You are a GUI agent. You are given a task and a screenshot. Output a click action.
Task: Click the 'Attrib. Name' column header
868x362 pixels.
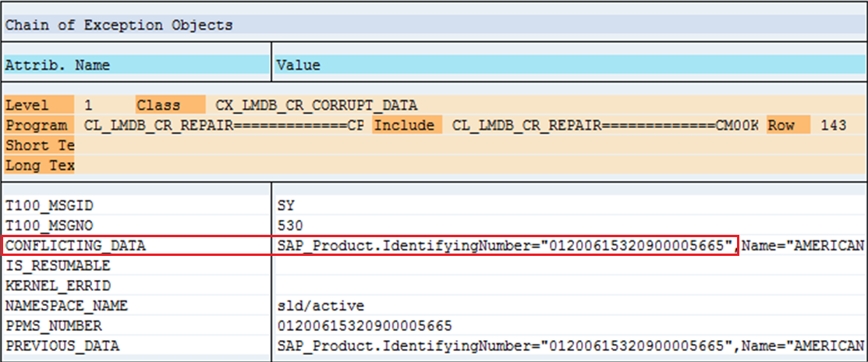[x=58, y=66]
